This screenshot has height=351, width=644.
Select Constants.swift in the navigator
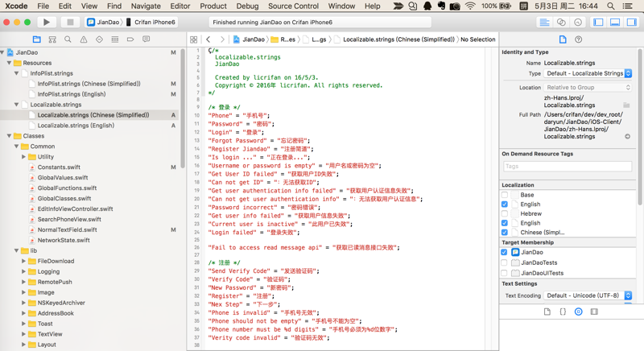[59, 167]
